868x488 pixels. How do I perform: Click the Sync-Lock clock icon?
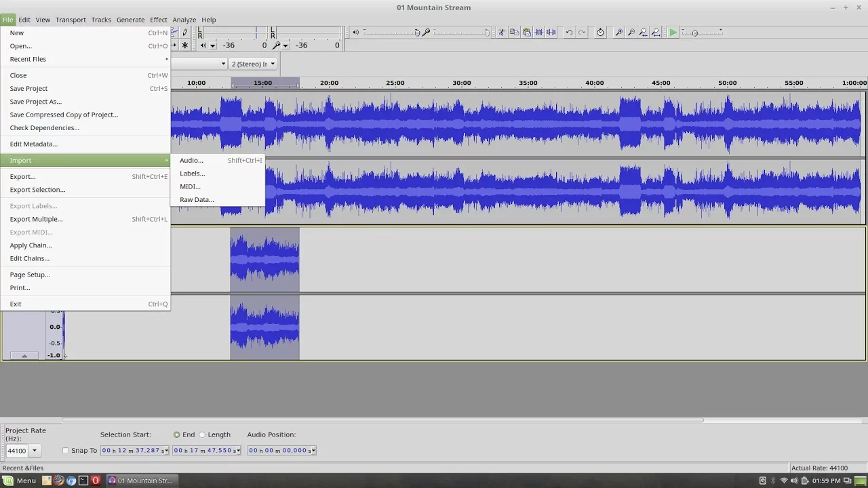click(600, 33)
